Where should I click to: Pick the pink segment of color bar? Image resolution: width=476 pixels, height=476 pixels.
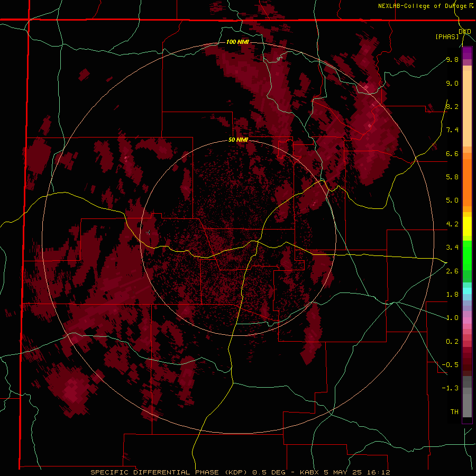tap(467, 321)
